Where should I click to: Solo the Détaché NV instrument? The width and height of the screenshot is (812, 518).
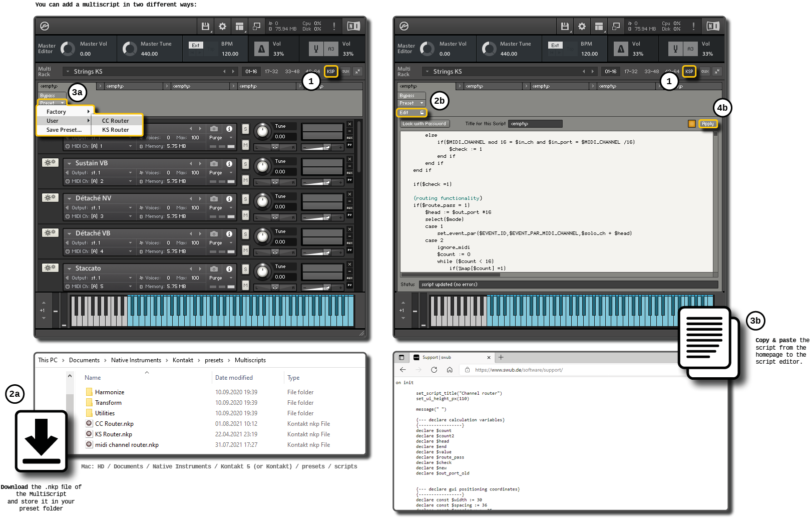click(245, 199)
